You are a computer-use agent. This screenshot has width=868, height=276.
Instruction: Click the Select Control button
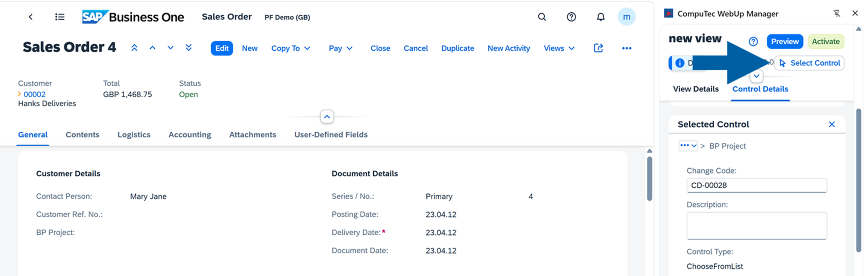[809, 63]
